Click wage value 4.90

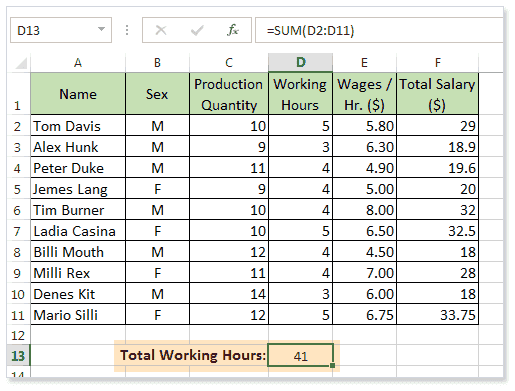(x=364, y=168)
